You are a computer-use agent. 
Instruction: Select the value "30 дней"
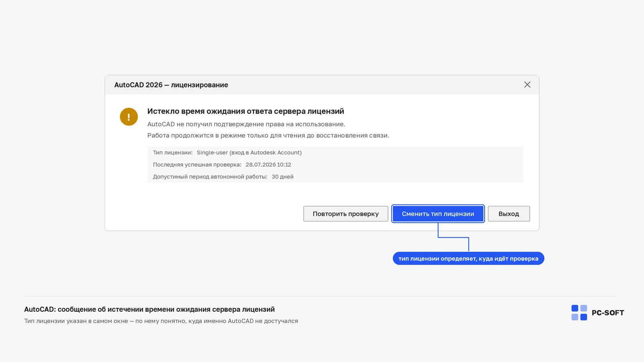pos(283,177)
